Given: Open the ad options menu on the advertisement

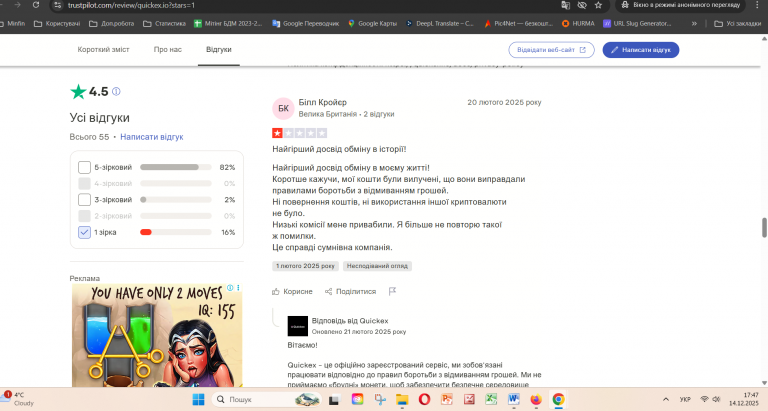Looking at the screenshot, I should (x=239, y=288).
